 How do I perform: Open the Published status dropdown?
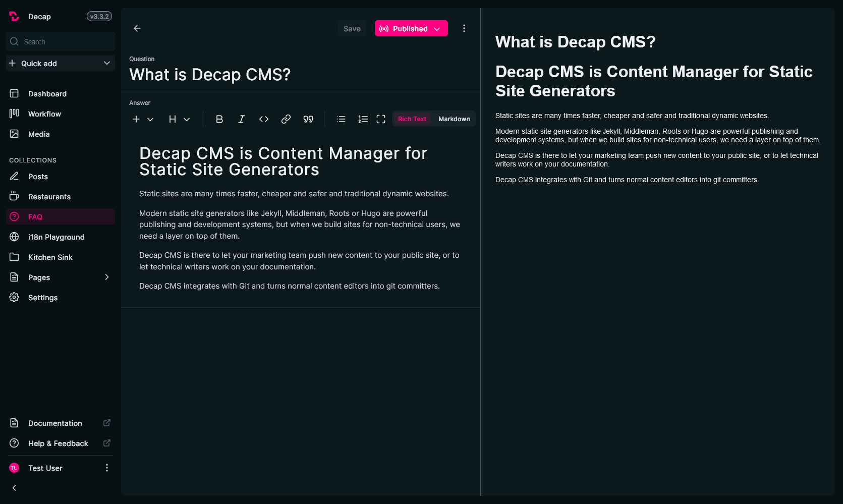[x=411, y=29]
